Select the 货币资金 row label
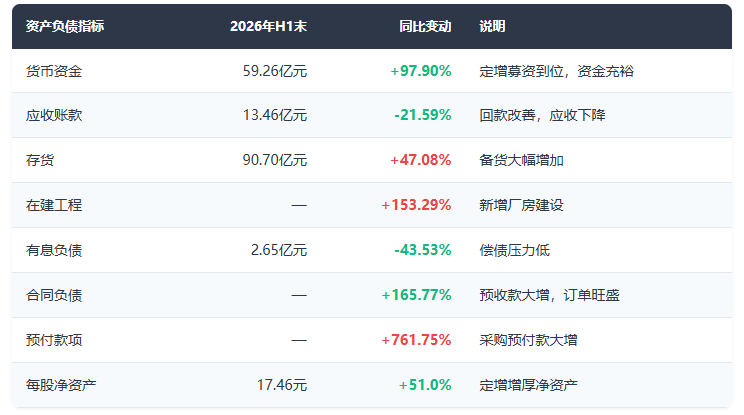This screenshot has width=744, height=415. click(x=54, y=71)
